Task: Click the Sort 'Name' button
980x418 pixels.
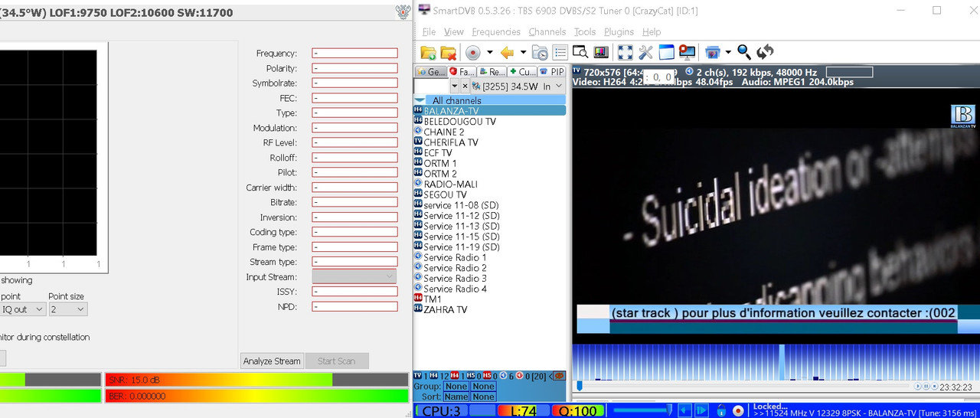Action: pos(456,397)
